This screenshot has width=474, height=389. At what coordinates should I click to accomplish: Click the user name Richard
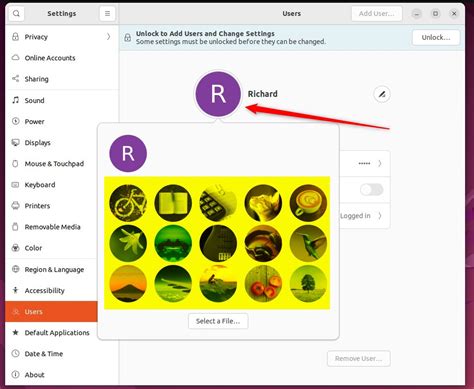[263, 94]
